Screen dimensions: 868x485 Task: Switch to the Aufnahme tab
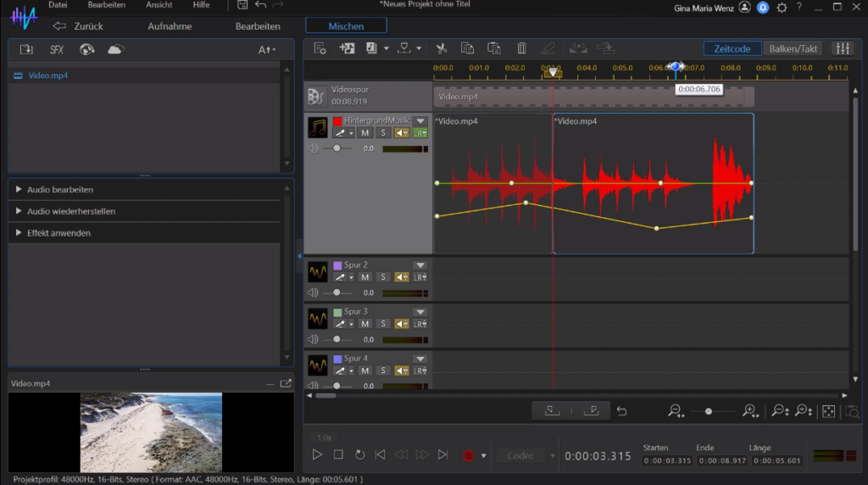[x=170, y=26]
